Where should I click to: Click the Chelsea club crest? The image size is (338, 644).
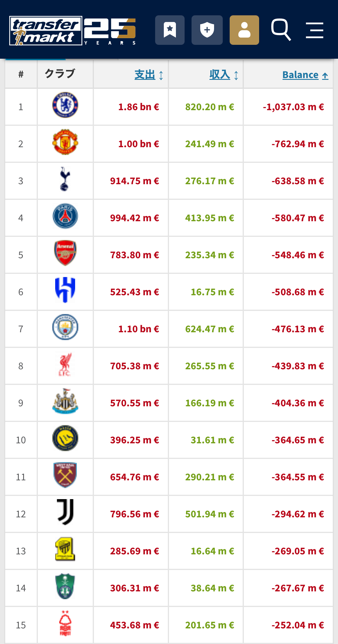tap(65, 105)
